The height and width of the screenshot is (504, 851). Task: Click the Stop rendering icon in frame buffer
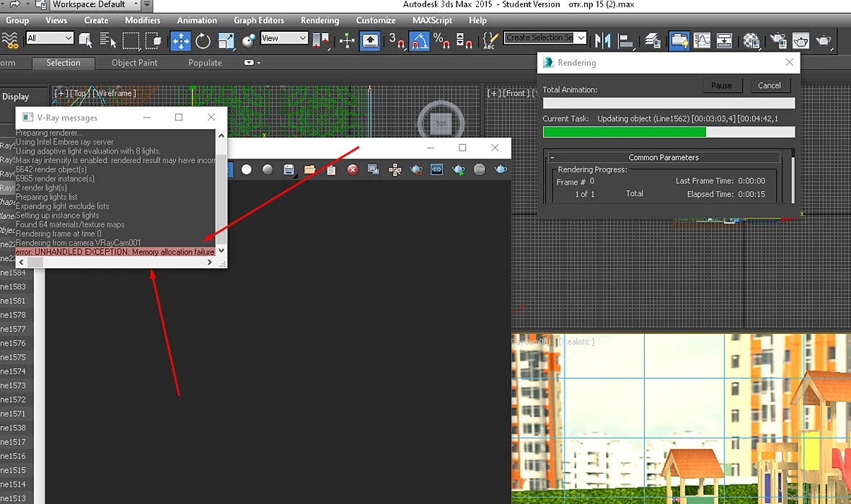coord(480,170)
